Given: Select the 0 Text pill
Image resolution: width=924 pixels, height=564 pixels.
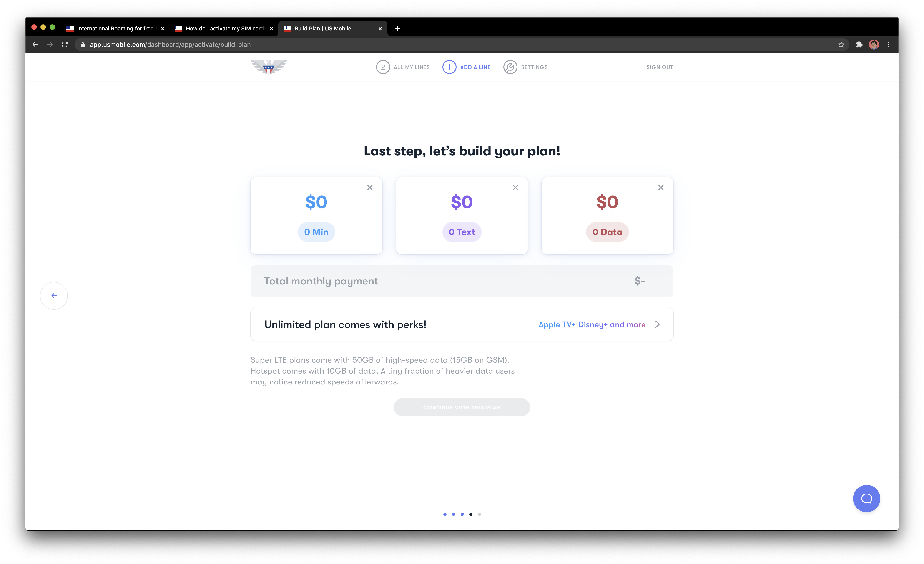Looking at the screenshot, I should 462,232.
